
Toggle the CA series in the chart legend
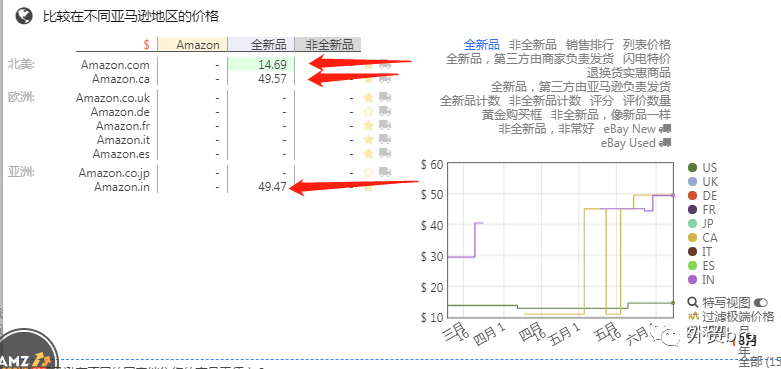tap(702, 238)
